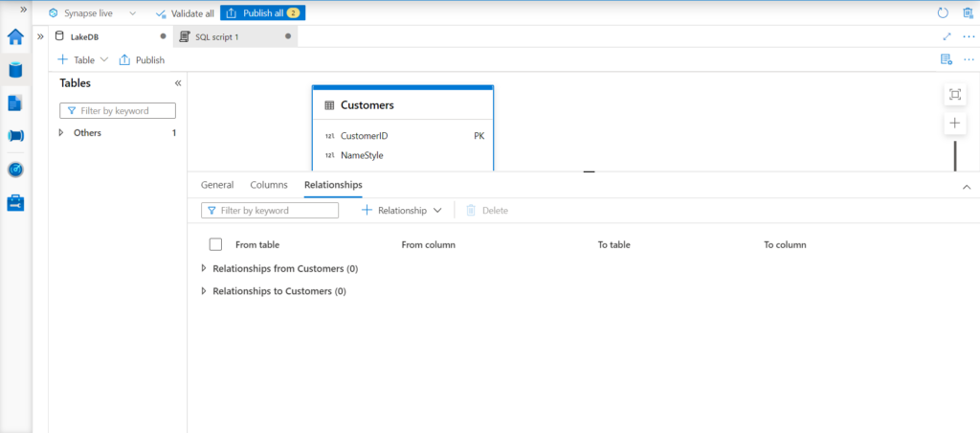The image size is (980, 433).
Task: Click the zoom in plus icon
Action: point(954,124)
